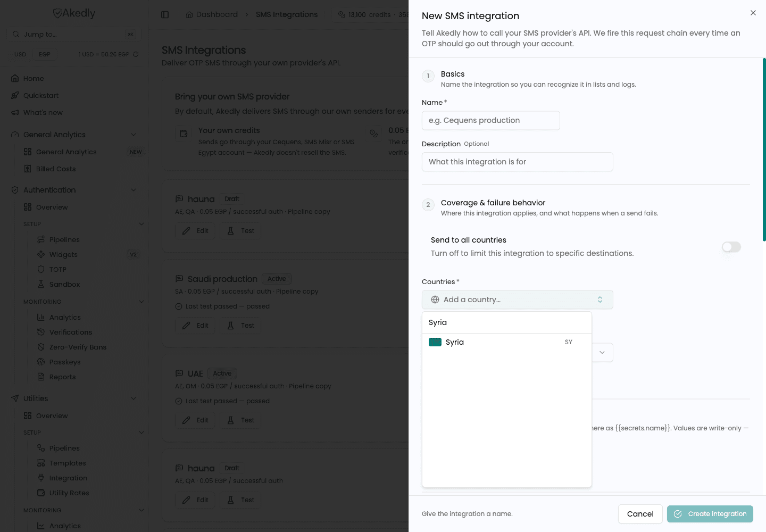This screenshot has height=532, width=766.
Task: Open the Jump to search box
Action: tap(74, 34)
